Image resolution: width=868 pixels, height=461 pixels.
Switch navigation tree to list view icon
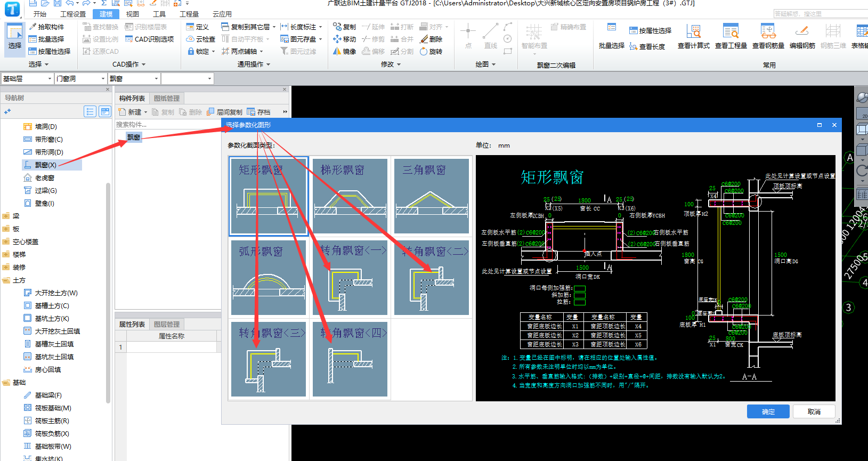pos(90,111)
